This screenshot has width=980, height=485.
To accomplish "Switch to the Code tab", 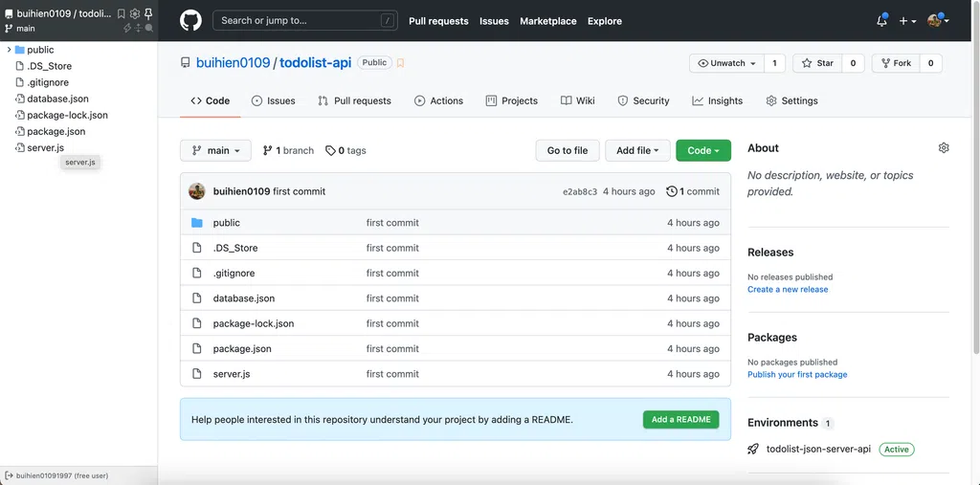I will 210,100.
